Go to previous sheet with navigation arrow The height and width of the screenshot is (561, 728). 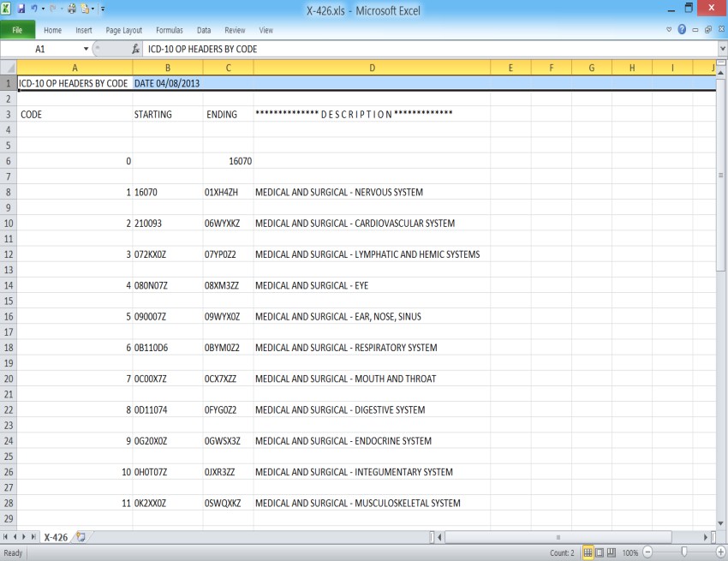(15, 537)
